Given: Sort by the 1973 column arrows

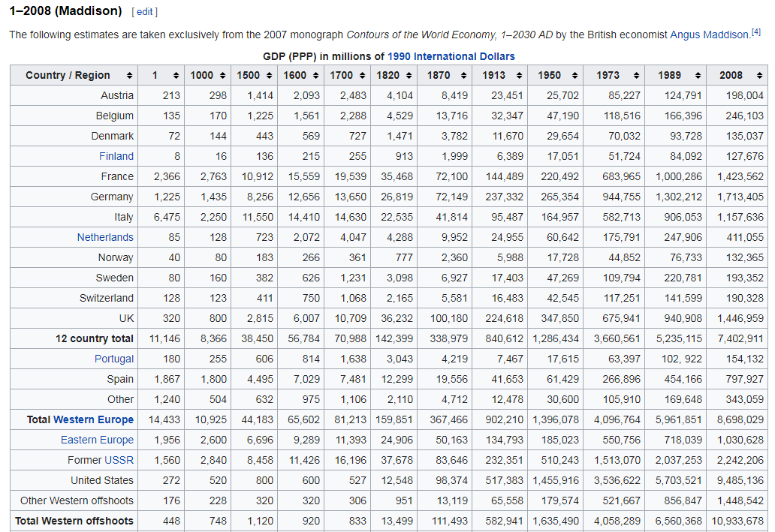Looking at the screenshot, I should pos(636,75).
